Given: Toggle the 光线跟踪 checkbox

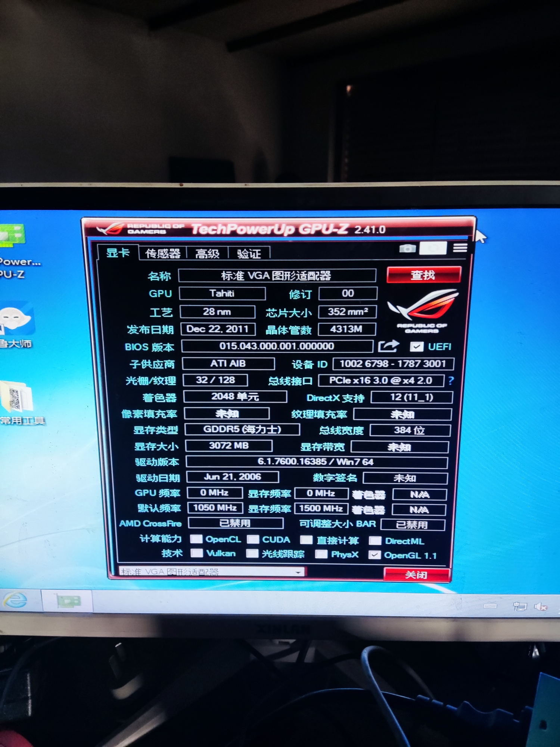Looking at the screenshot, I should click(x=252, y=553).
